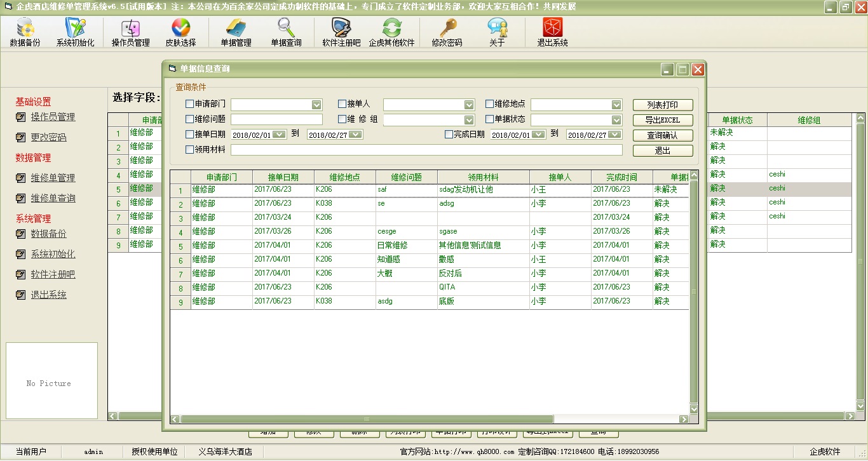
Task: Click the icon beside 维修单查询 in sidebar
Action: coord(21,198)
